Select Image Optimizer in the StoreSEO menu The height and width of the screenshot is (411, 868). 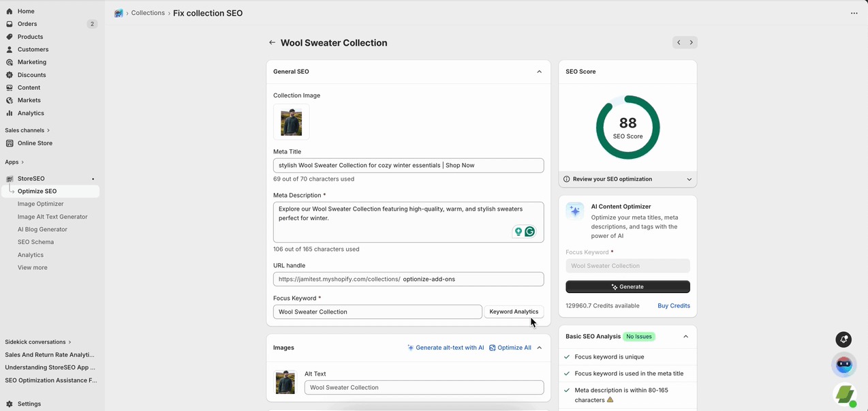tap(40, 203)
